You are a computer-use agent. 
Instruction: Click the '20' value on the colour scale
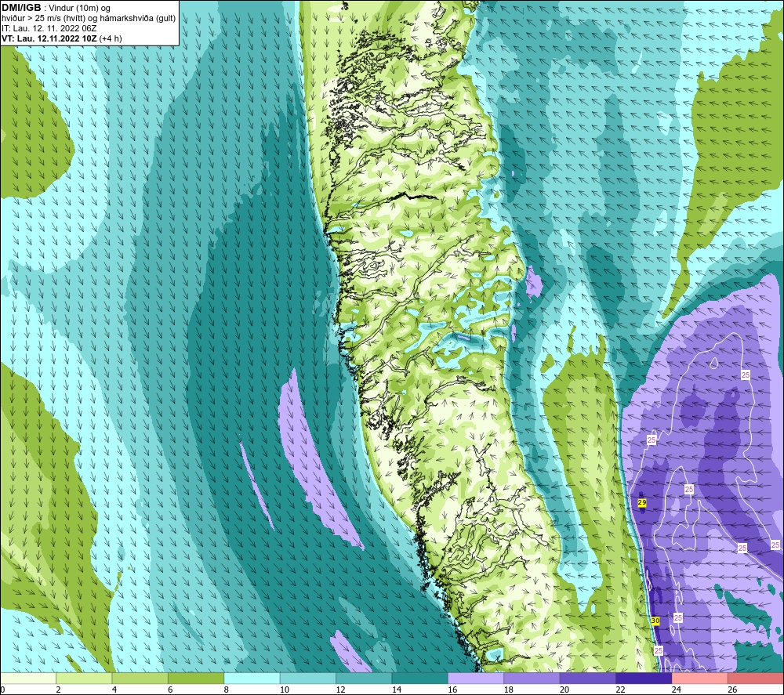[x=564, y=690]
